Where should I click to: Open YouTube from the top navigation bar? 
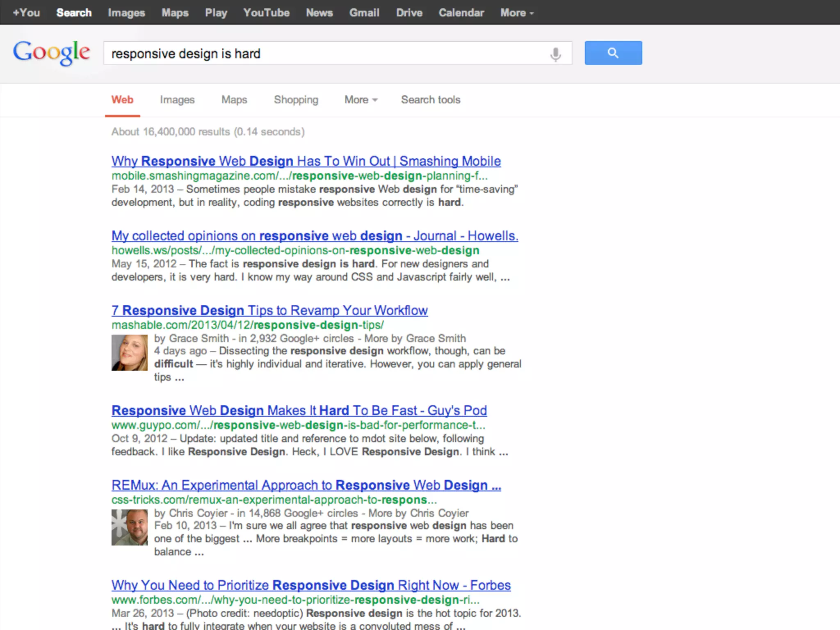click(266, 13)
